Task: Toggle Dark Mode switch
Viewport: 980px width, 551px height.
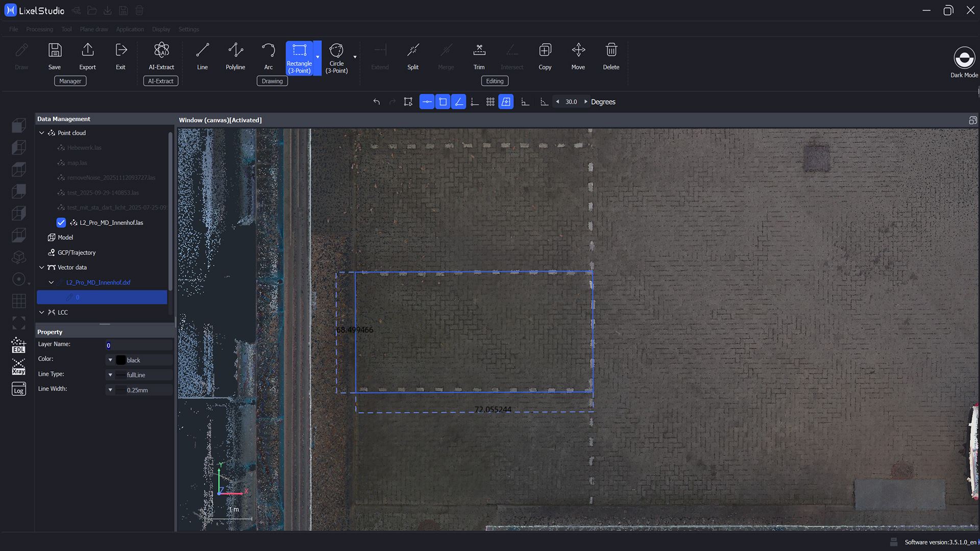Action: point(964,58)
